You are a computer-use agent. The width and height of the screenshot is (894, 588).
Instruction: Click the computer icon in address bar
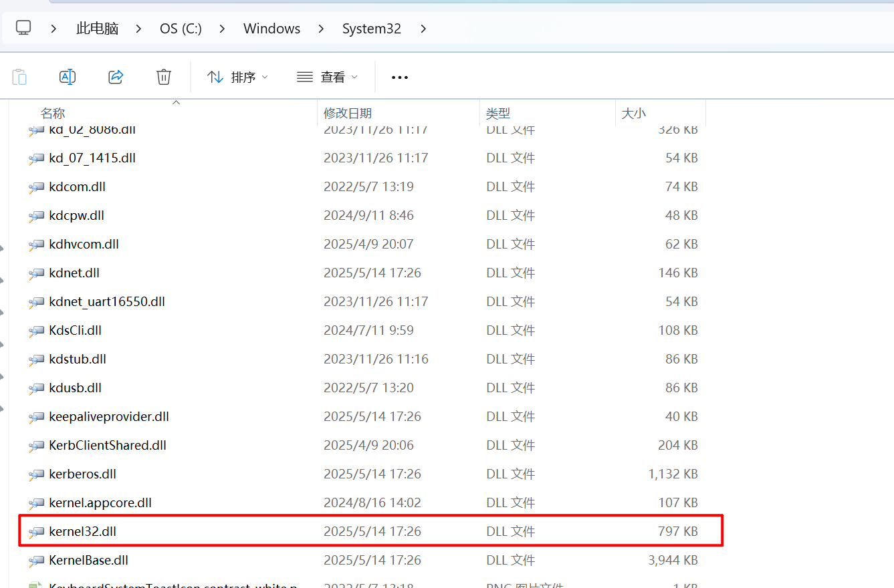click(x=24, y=28)
